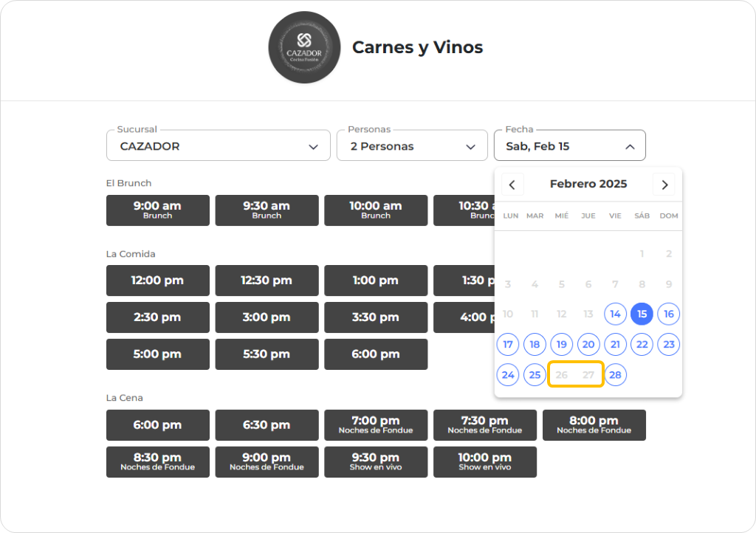Select the 10:00 am Brunch time
This screenshot has height=533, width=756.
(376, 210)
